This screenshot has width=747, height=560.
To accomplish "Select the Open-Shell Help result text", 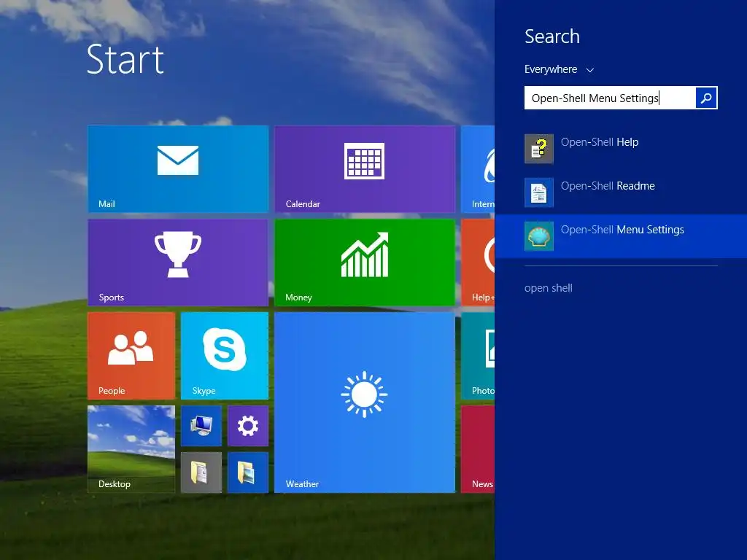I will [x=600, y=142].
